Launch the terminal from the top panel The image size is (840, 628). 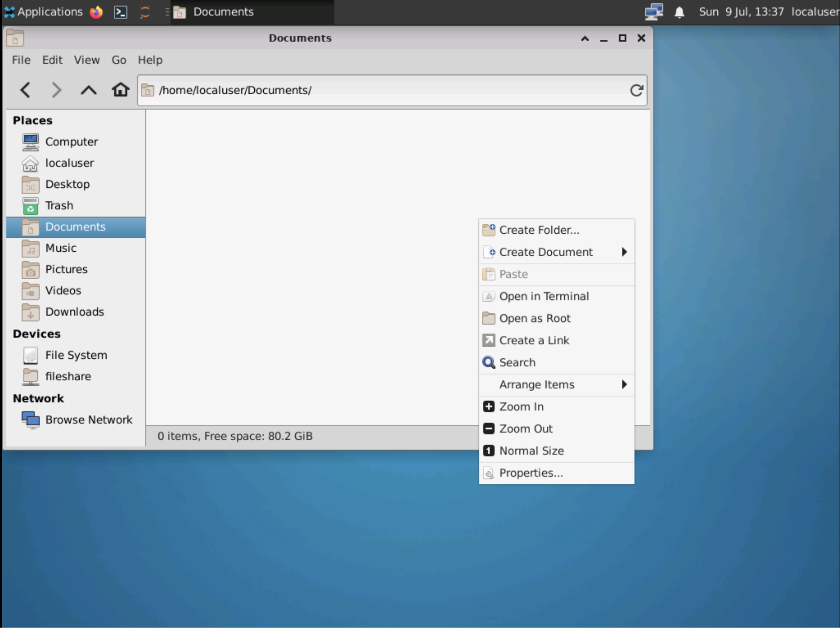[x=121, y=12]
